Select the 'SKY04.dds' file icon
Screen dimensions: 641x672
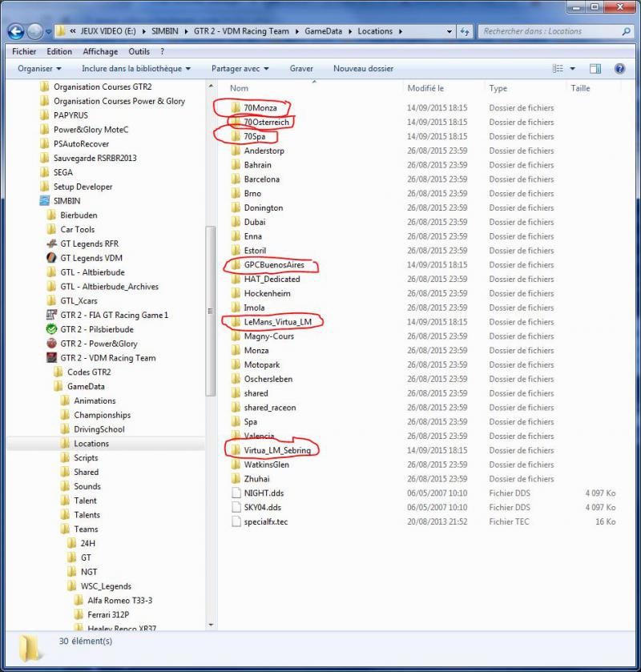coord(236,507)
